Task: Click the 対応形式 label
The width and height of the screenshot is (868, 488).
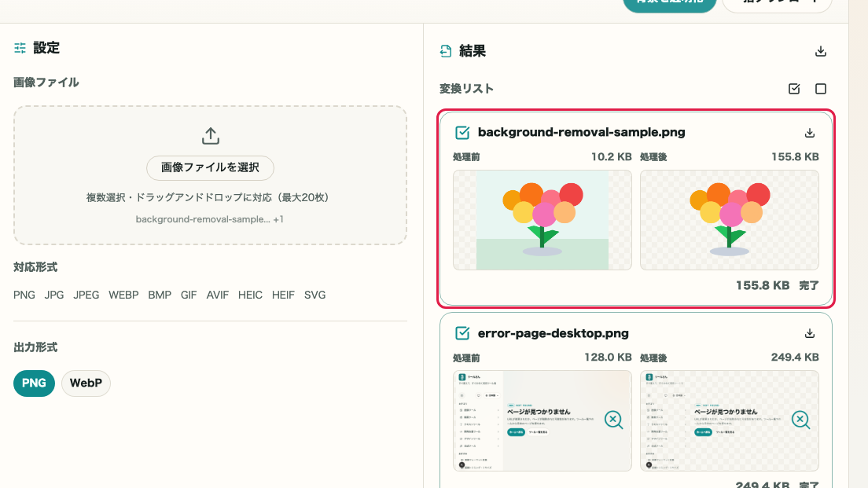Action: 35,267
